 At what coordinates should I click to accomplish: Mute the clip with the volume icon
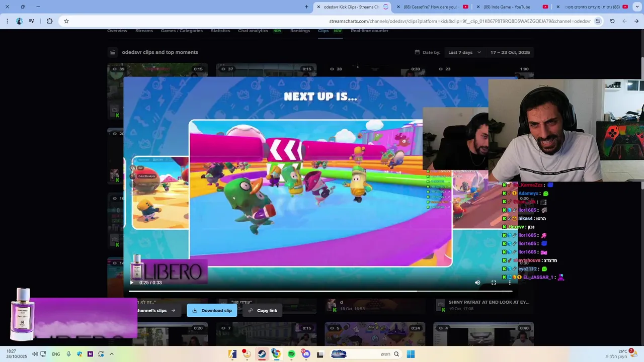pos(477,283)
